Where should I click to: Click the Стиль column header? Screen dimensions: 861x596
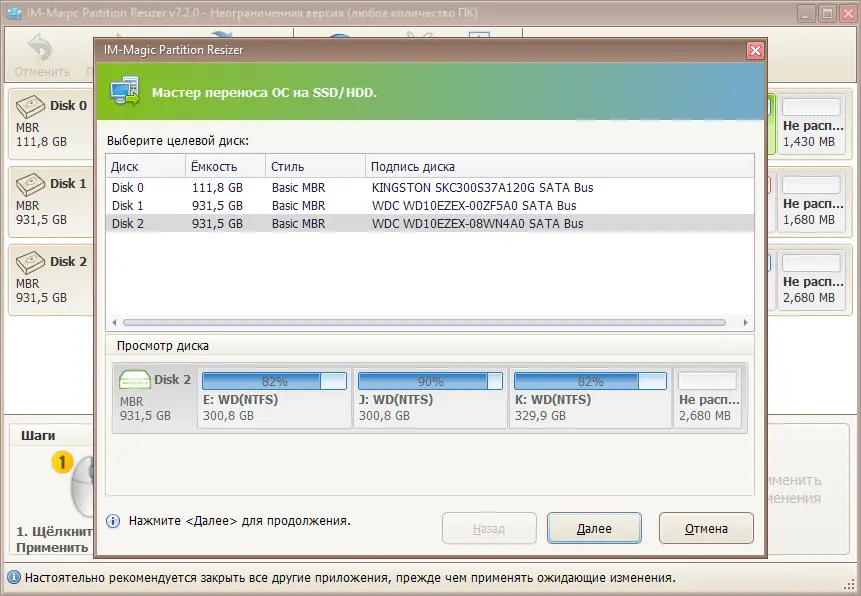(316, 166)
